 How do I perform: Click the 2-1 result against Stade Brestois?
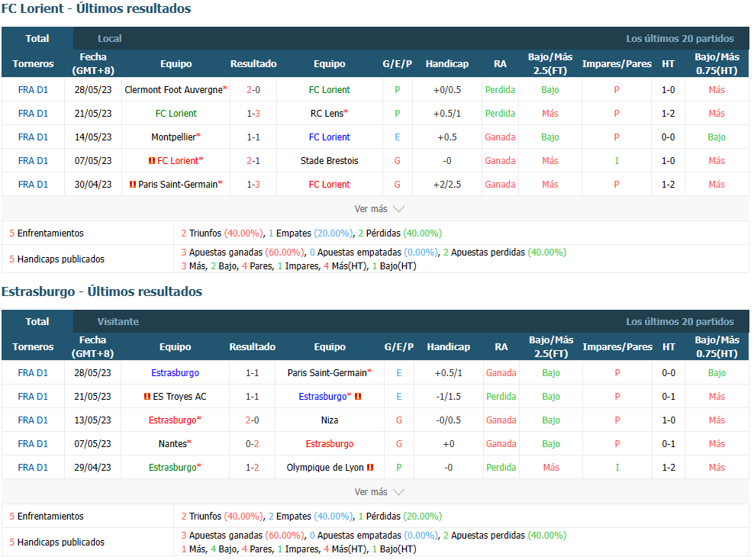click(x=253, y=160)
